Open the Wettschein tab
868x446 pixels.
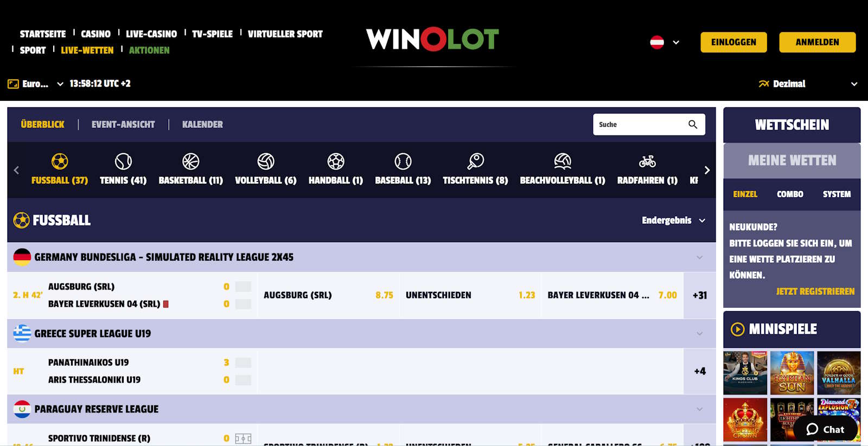(x=792, y=125)
